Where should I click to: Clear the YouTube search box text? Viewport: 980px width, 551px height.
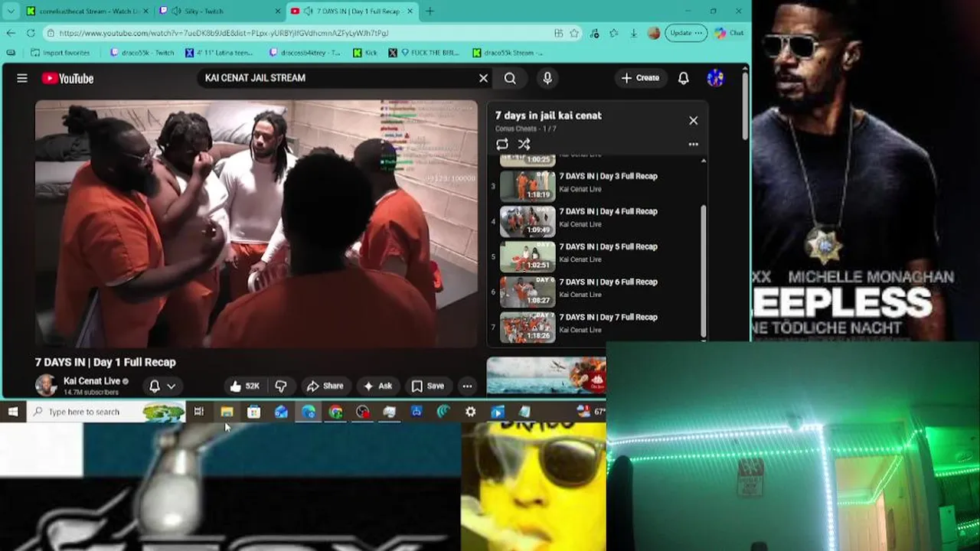483,78
